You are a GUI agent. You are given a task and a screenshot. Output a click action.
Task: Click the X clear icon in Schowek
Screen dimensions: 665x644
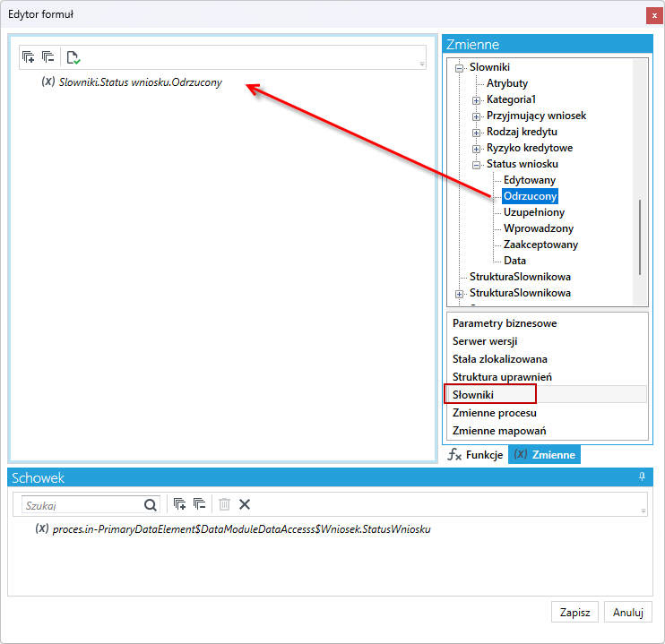tap(245, 504)
